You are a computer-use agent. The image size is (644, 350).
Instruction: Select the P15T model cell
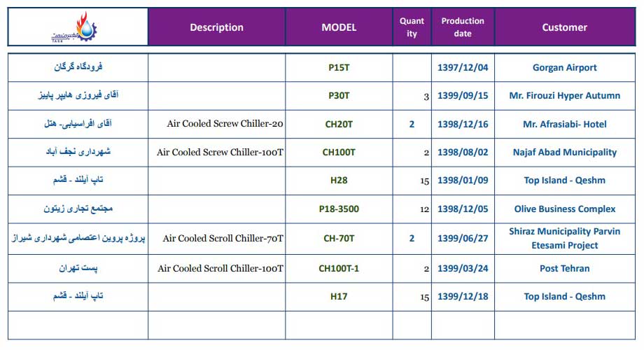click(x=339, y=67)
